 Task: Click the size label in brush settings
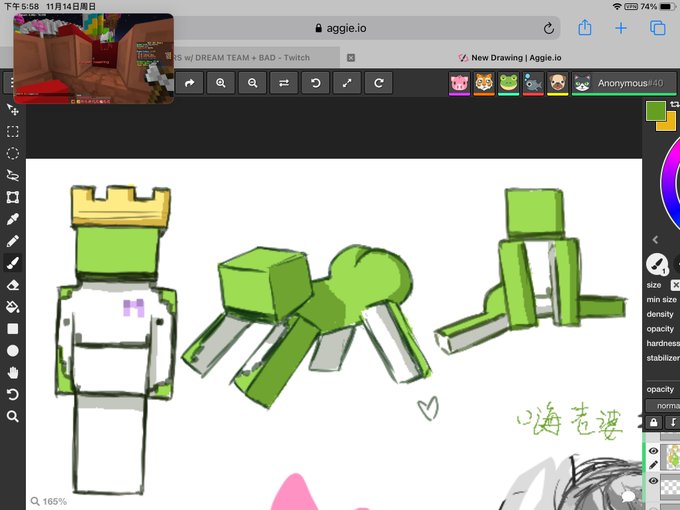[654, 285]
